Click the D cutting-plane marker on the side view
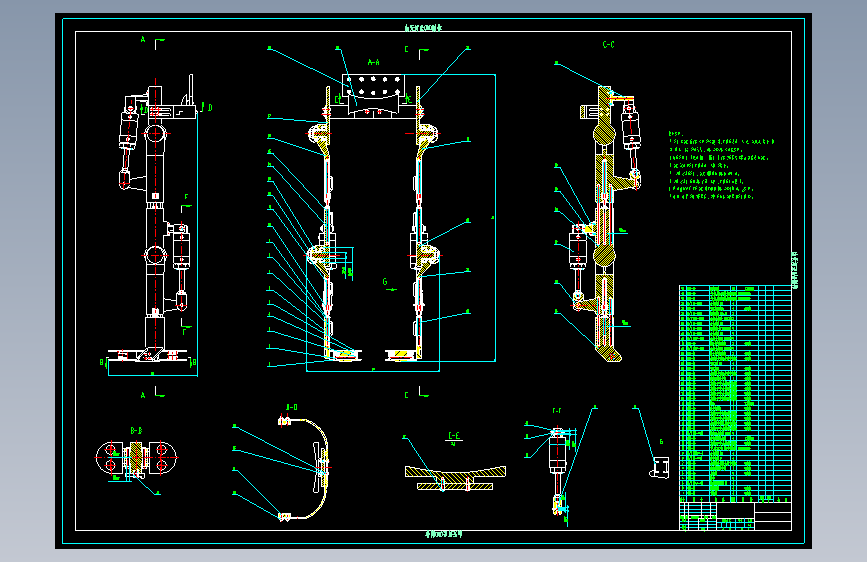The height and width of the screenshot is (562, 867). [206, 108]
